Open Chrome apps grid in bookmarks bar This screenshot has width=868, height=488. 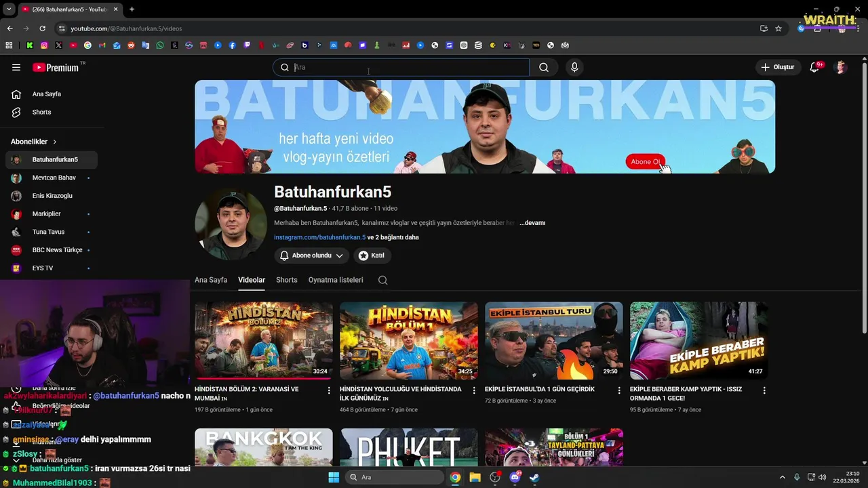pos(9,45)
